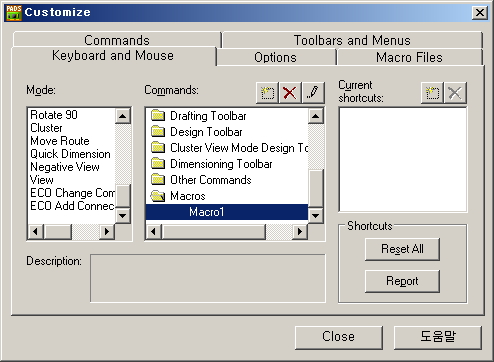Click the Commands list horizontal scroll thumb
Screen dimensions: 494x362
(214, 231)
